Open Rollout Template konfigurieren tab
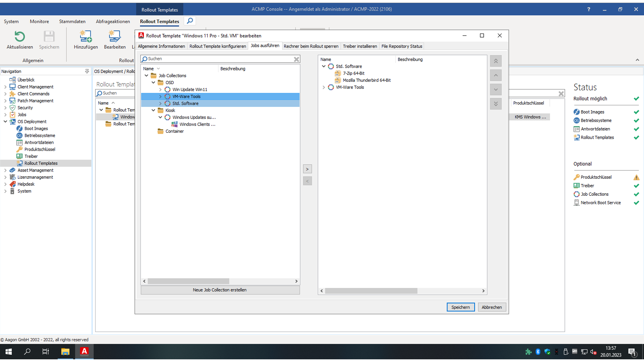The height and width of the screenshot is (362, 644). 218,46
